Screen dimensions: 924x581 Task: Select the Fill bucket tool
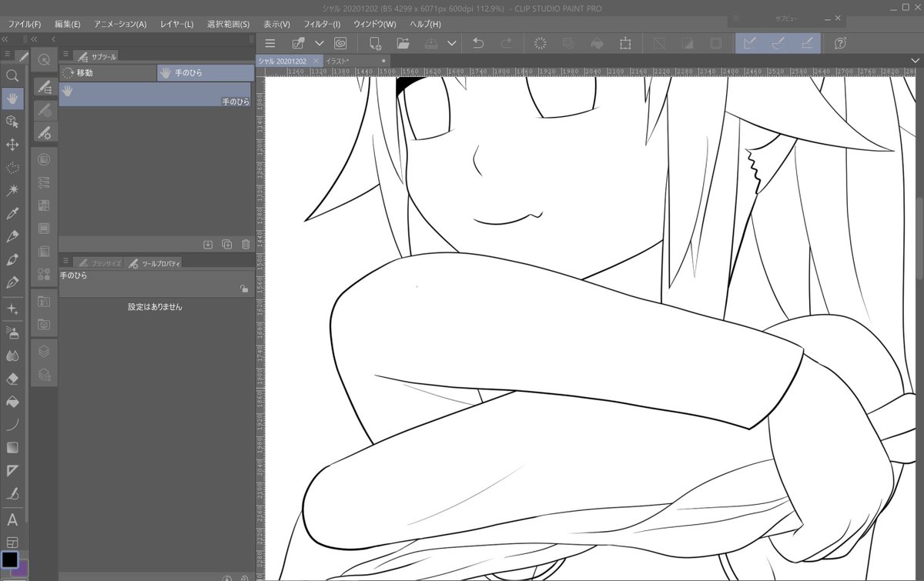[12, 402]
